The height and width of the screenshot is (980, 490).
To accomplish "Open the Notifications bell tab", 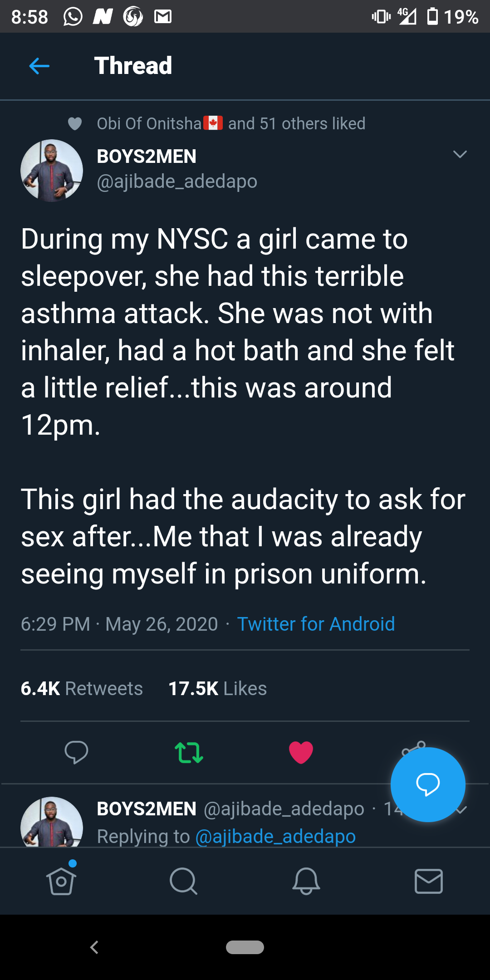I will point(306,881).
